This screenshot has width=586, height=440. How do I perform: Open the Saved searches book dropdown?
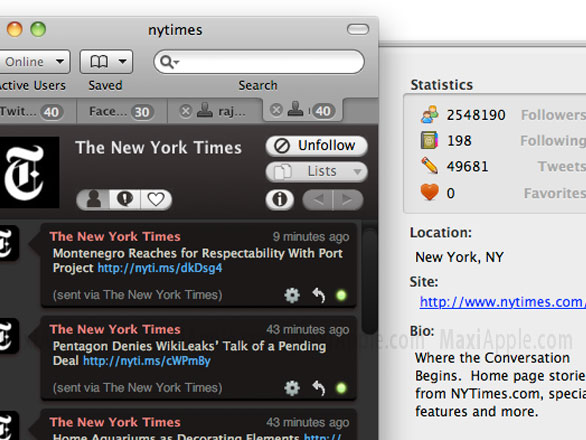click(107, 62)
